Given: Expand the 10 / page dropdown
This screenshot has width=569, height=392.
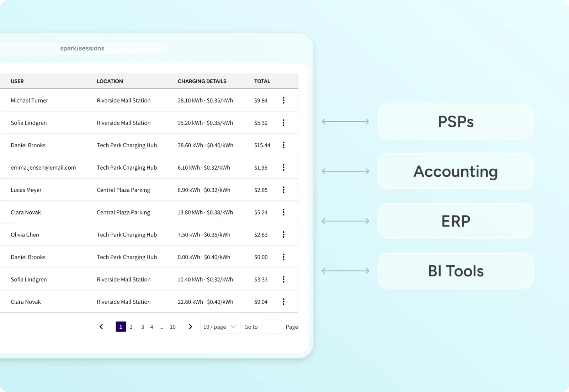Looking at the screenshot, I should pos(220,327).
